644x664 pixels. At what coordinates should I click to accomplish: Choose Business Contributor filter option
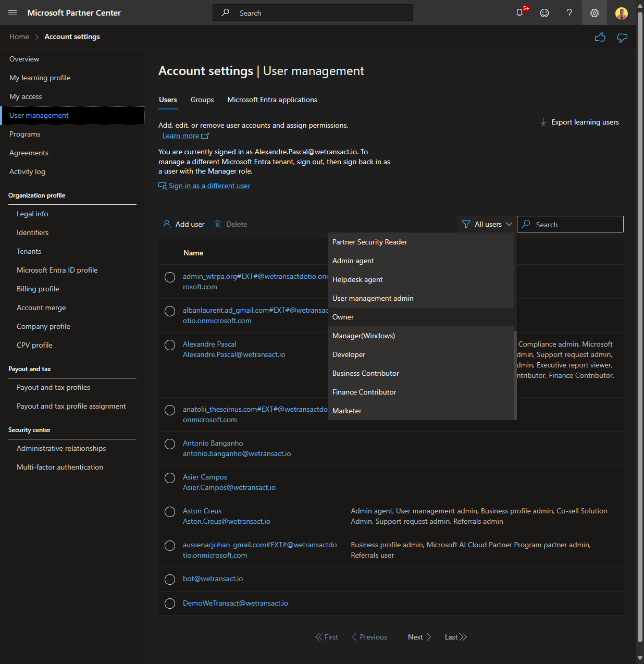(x=421, y=373)
